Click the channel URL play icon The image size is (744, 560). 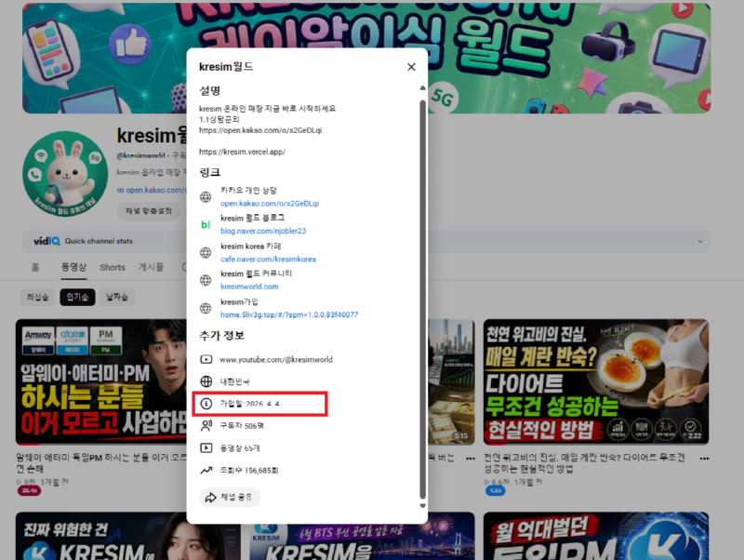pos(206,359)
